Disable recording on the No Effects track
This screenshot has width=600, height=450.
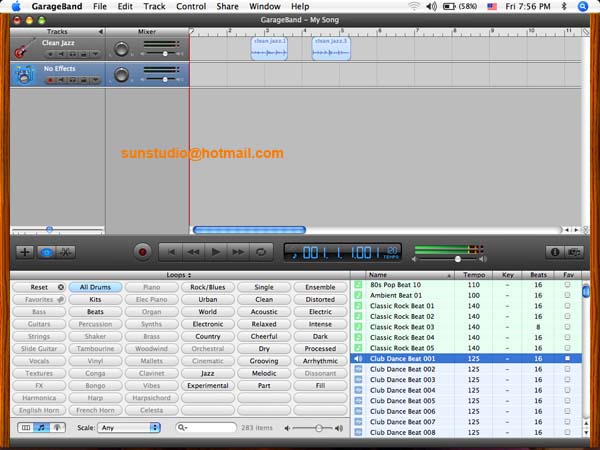click(50, 80)
